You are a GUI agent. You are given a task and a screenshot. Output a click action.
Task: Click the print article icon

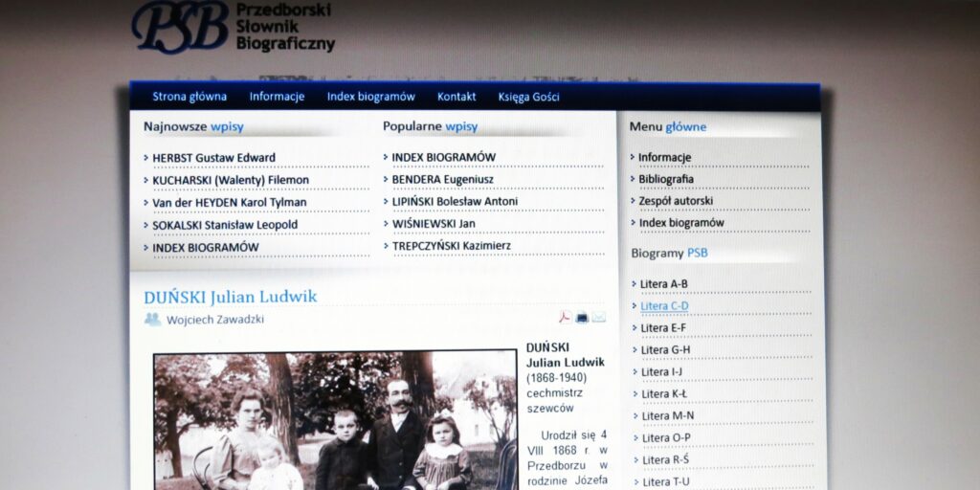582,318
